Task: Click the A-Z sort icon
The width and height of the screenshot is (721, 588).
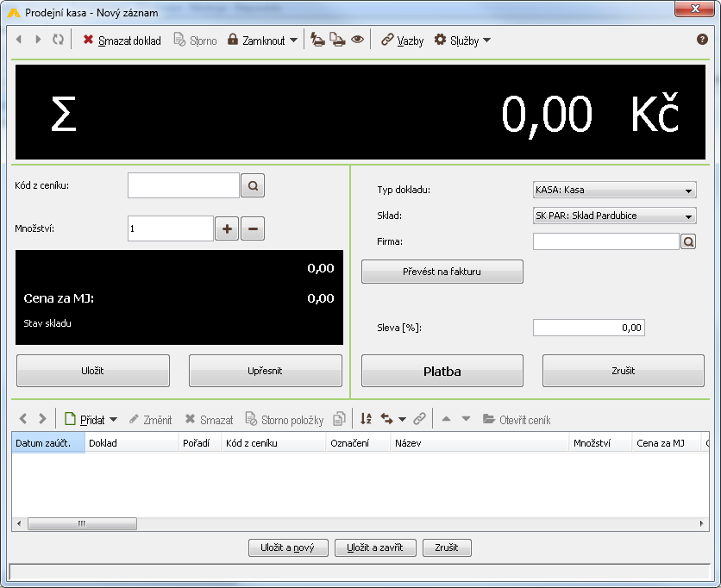Action: point(366,419)
